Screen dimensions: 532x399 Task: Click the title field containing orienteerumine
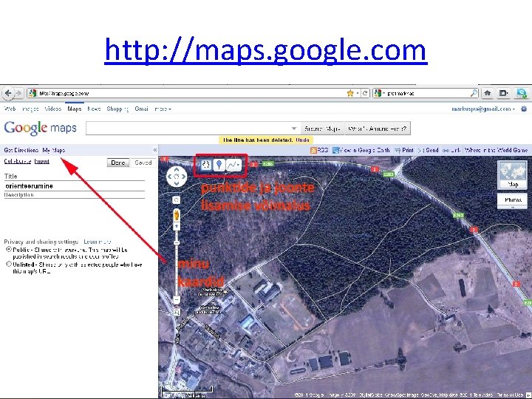point(75,186)
